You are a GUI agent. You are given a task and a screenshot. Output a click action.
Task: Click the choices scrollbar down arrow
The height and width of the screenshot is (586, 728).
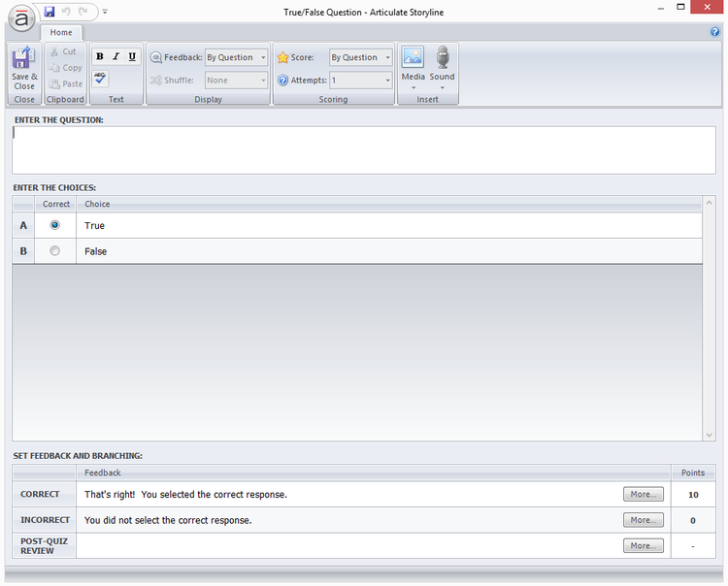coord(709,435)
